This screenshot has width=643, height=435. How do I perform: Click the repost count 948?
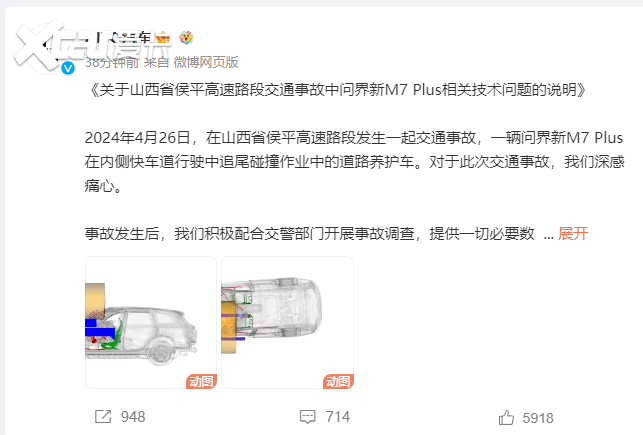133,417
